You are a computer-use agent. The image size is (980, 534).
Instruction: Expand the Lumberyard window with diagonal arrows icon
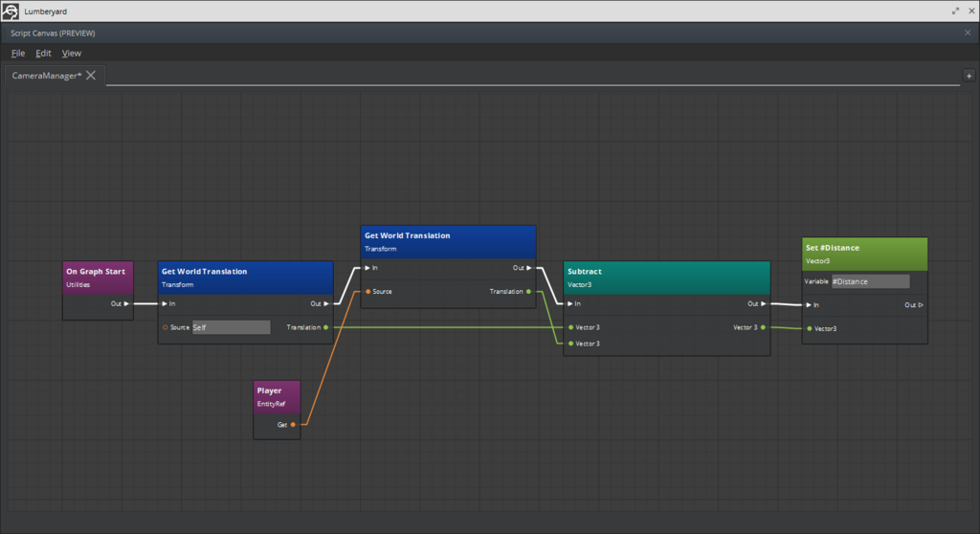click(x=956, y=11)
